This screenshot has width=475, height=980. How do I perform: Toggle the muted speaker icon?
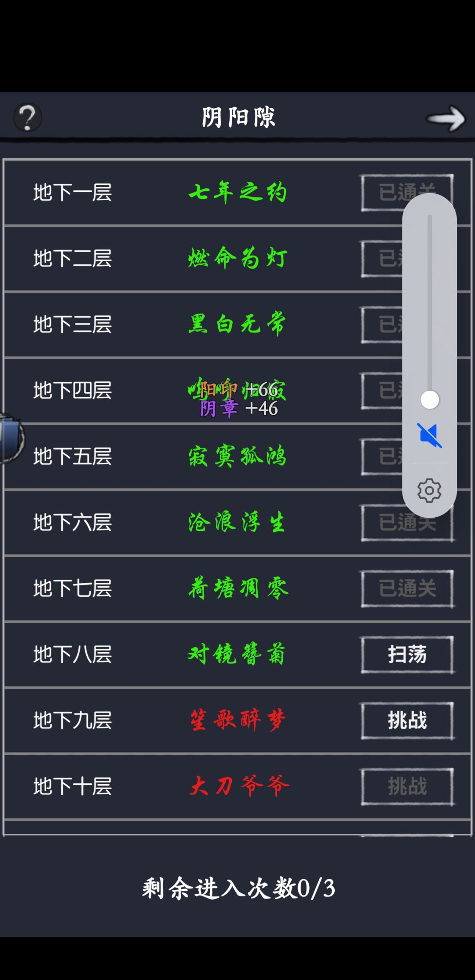click(x=429, y=435)
